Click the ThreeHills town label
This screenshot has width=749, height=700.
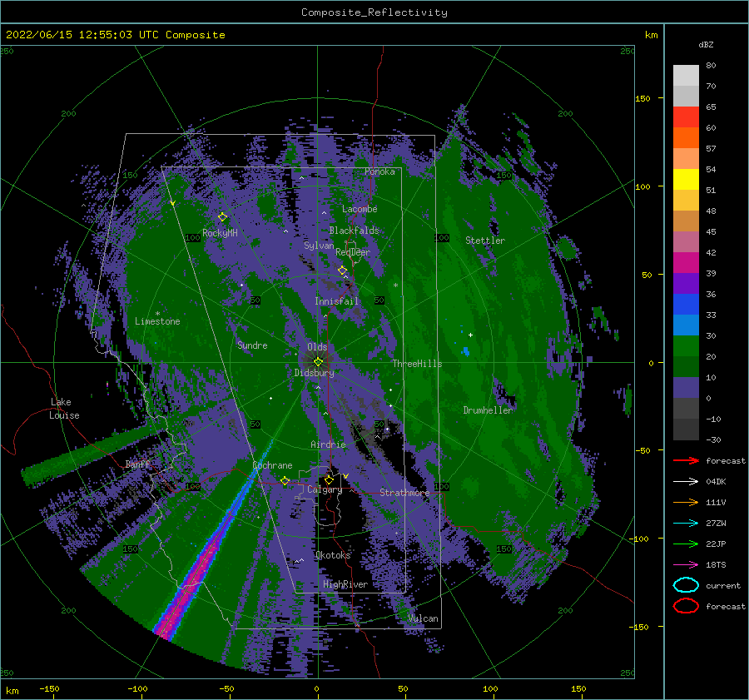coord(417,364)
